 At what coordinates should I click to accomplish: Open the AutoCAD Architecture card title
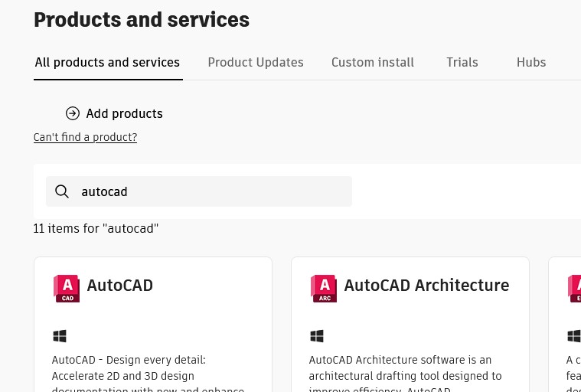(x=426, y=286)
